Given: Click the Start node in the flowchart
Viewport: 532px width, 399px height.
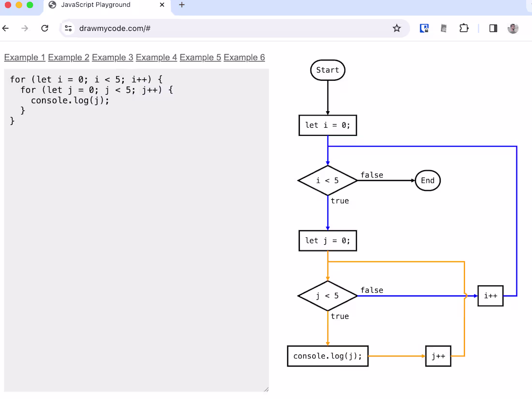Looking at the screenshot, I should [x=327, y=70].
